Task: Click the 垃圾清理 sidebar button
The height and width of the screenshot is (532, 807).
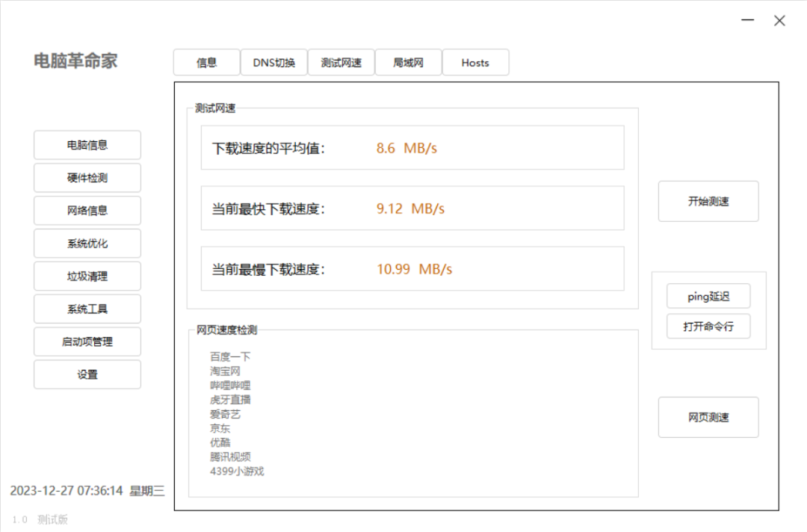Action: [x=87, y=276]
